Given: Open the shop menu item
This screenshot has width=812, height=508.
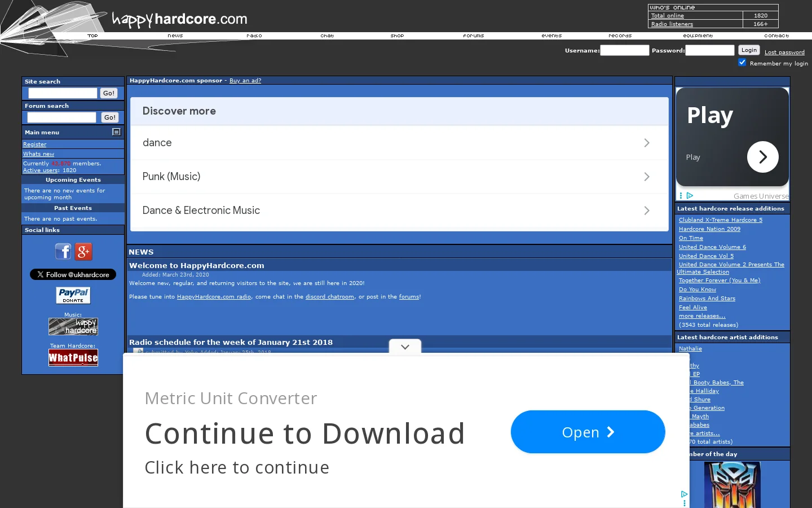Looking at the screenshot, I should pyautogui.click(x=398, y=36).
